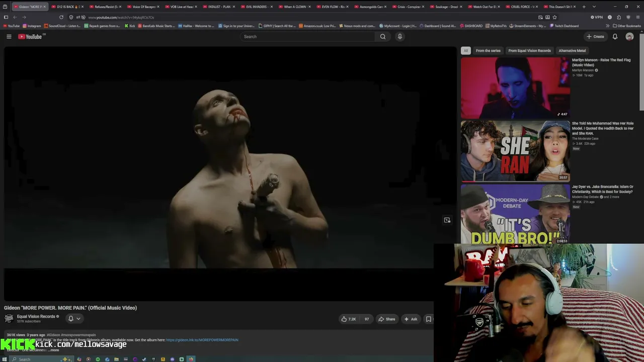Open the YouTube account avatar menu
This screenshot has width=644, height=362.
[629, 37]
